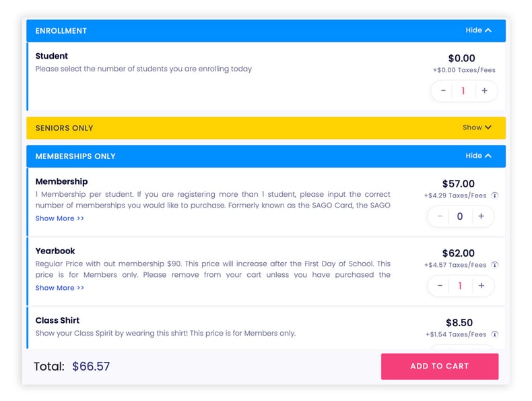The height and width of the screenshot is (401, 532).
Task: Expand Seniors Only section with Show
Action: tap(477, 127)
